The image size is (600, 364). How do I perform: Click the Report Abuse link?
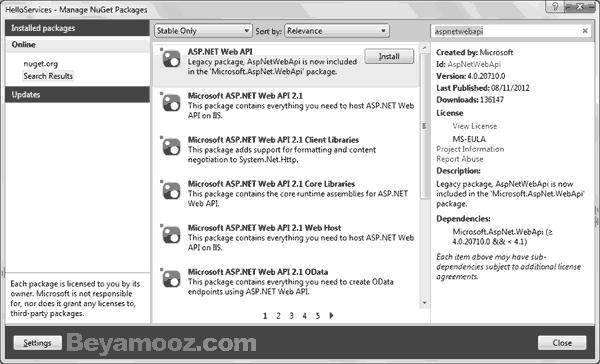pyautogui.click(x=460, y=159)
